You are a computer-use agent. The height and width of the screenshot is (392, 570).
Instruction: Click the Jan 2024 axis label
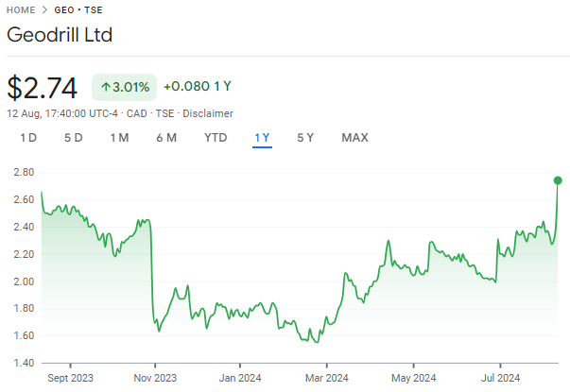pos(240,378)
